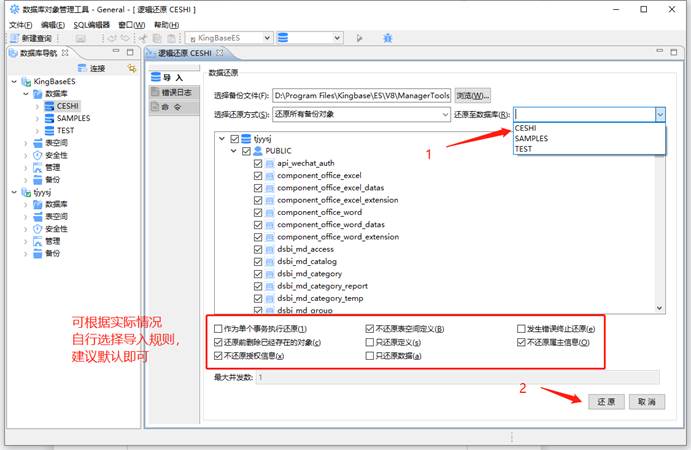The width and height of the screenshot is (691, 450).
Task: Click the 取消 cancel button
Action: point(646,402)
